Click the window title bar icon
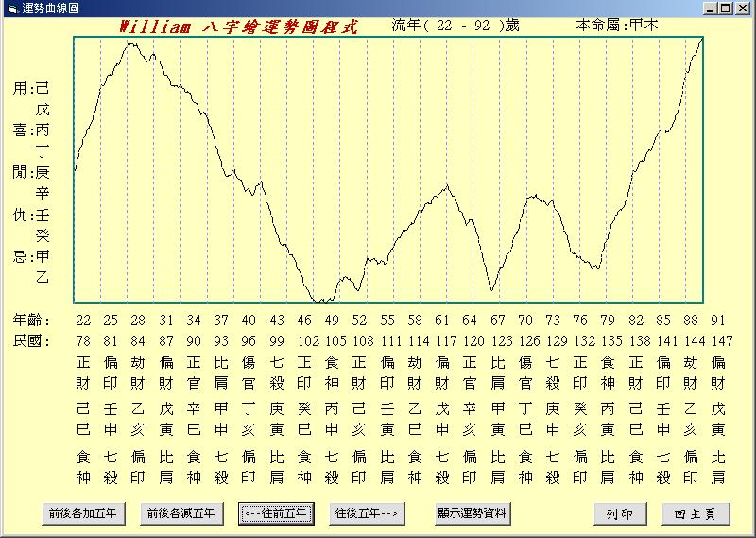The height and width of the screenshot is (538, 756). click(12, 9)
